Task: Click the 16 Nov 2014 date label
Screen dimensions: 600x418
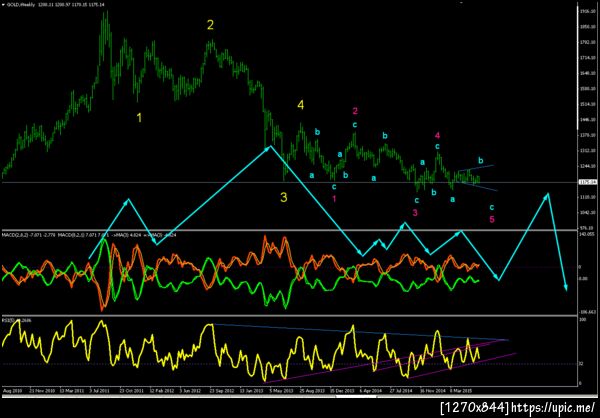Action: pos(431,391)
